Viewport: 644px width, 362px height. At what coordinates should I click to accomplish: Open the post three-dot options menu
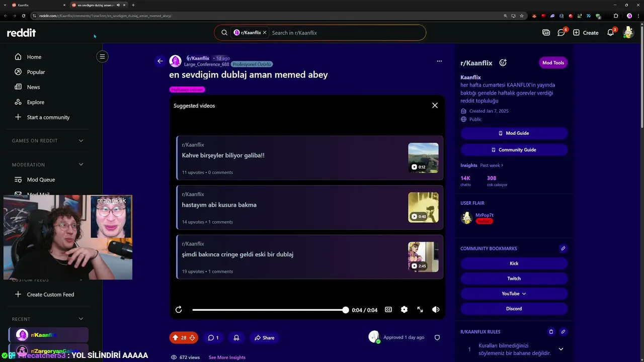tap(439, 61)
